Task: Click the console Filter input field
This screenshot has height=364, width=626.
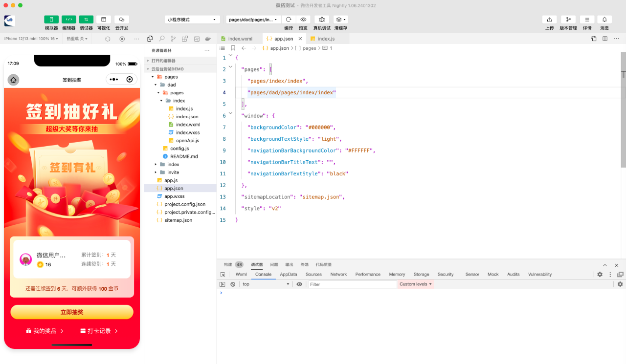Action: click(352, 284)
